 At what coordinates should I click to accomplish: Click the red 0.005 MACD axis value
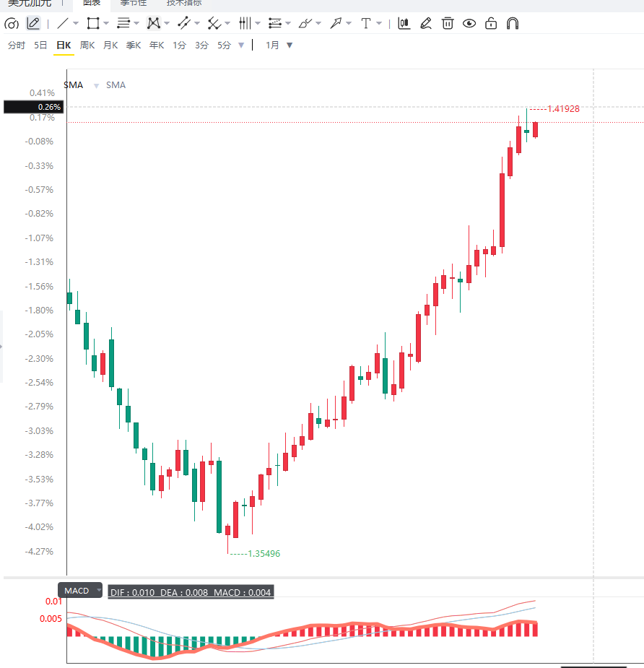click(x=51, y=619)
